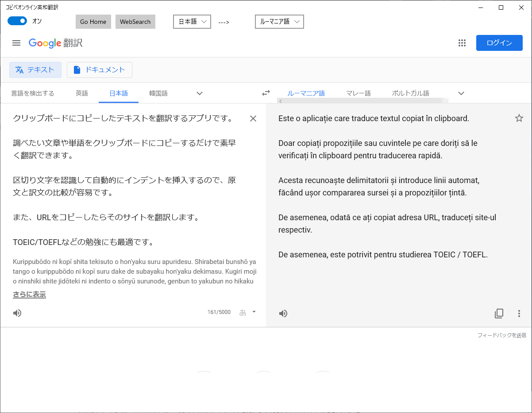Click the Google 翻訳 logo
Screen dimensions: 532x413
56,43
